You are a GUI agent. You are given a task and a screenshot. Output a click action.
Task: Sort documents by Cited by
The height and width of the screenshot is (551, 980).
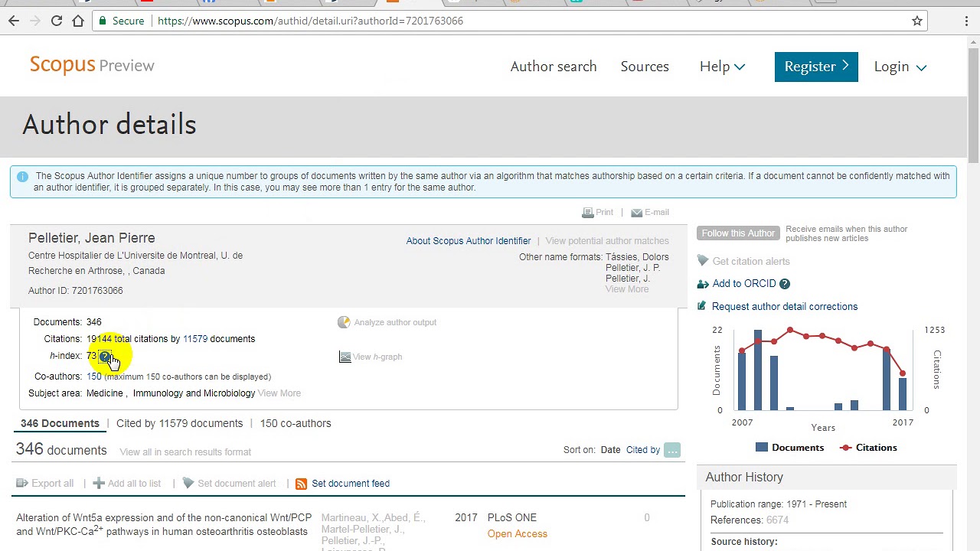642,450
